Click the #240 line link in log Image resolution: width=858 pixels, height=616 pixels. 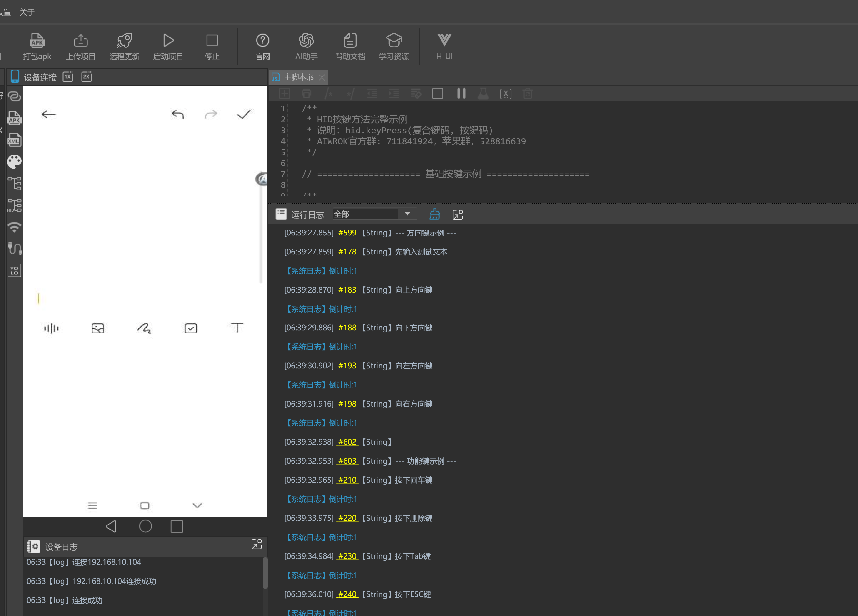[347, 594]
